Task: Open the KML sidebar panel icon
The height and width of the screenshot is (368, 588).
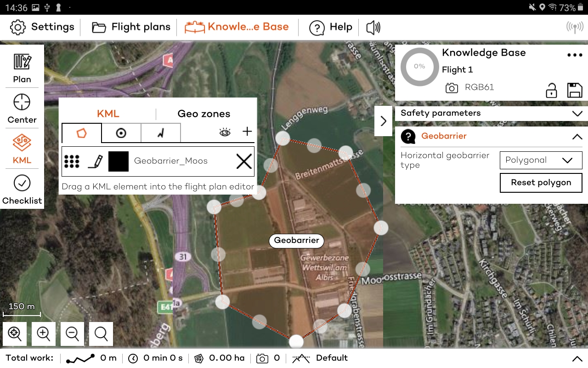Action: pyautogui.click(x=22, y=149)
